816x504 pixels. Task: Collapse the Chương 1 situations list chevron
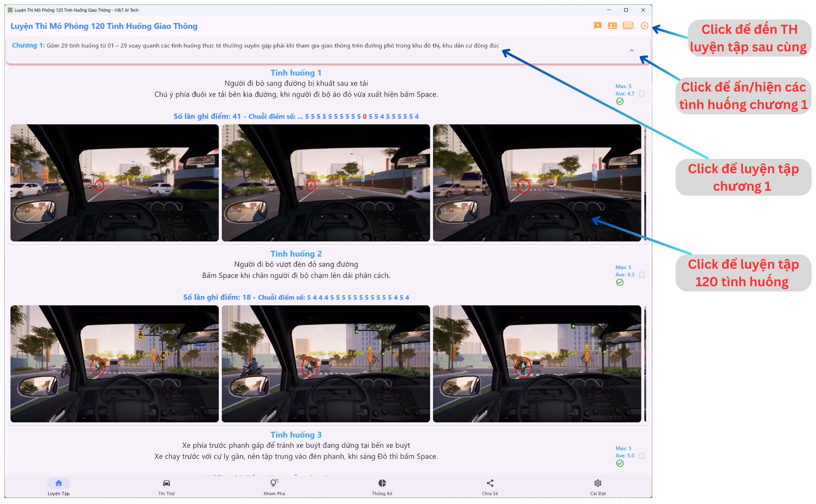pos(632,51)
